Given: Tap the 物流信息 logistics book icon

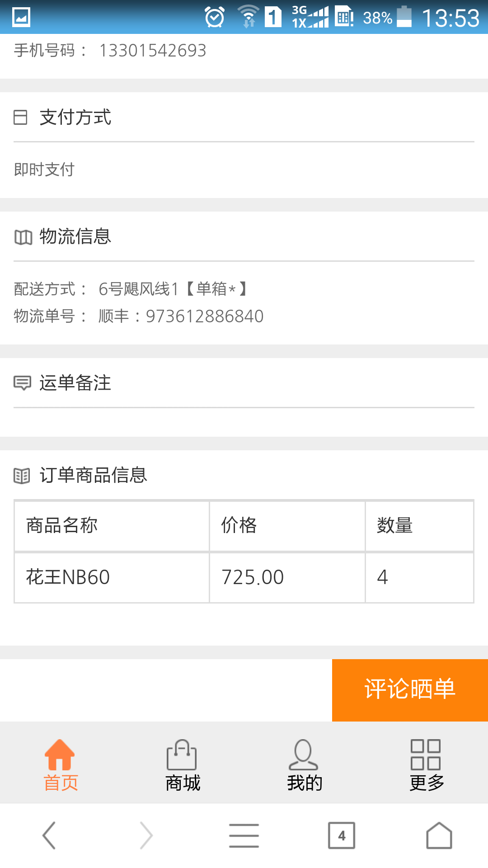Looking at the screenshot, I should pyautogui.click(x=23, y=237).
